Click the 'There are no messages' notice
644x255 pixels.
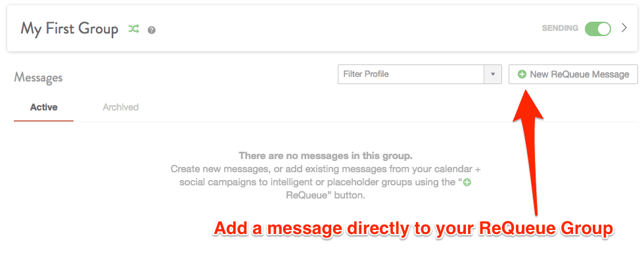click(x=325, y=156)
